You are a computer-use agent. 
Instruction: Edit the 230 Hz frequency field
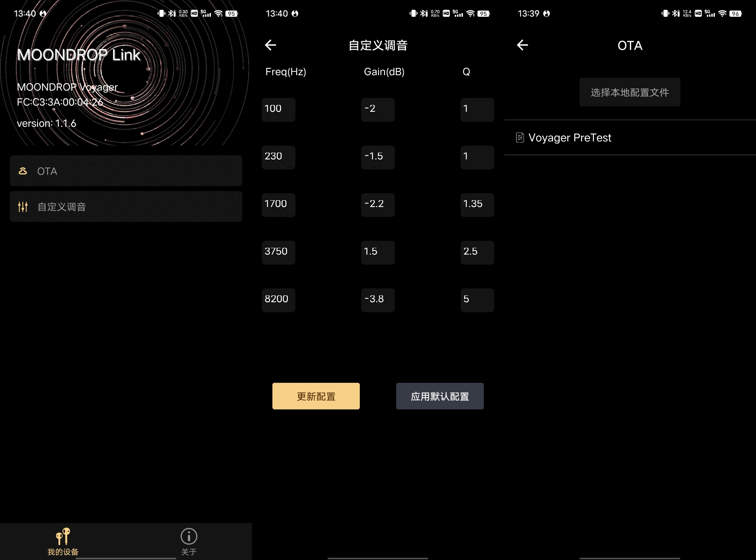pyautogui.click(x=279, y=157)
